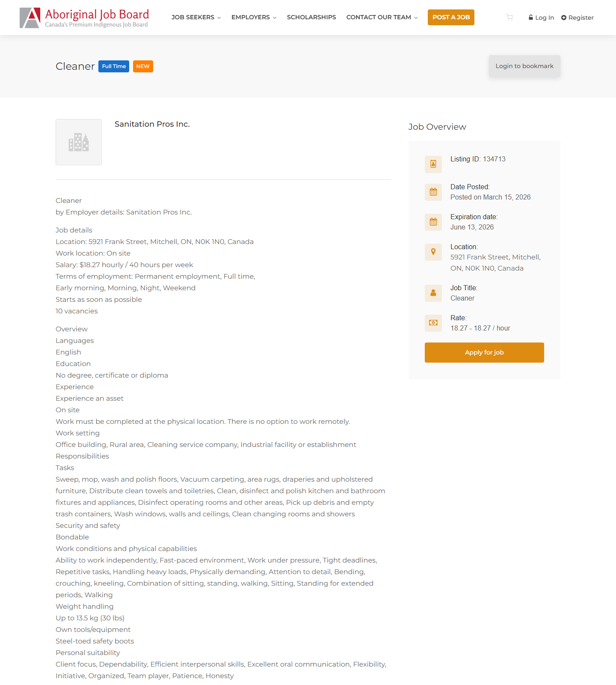Click the Rate money icon
Viewport: 616px width, 685px height.
[x=433, y=323]
